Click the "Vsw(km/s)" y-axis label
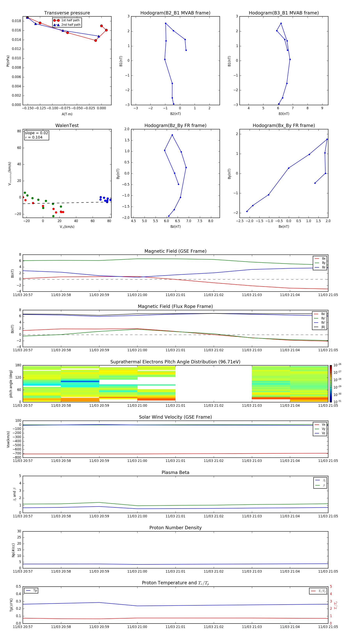 (8, 439)
